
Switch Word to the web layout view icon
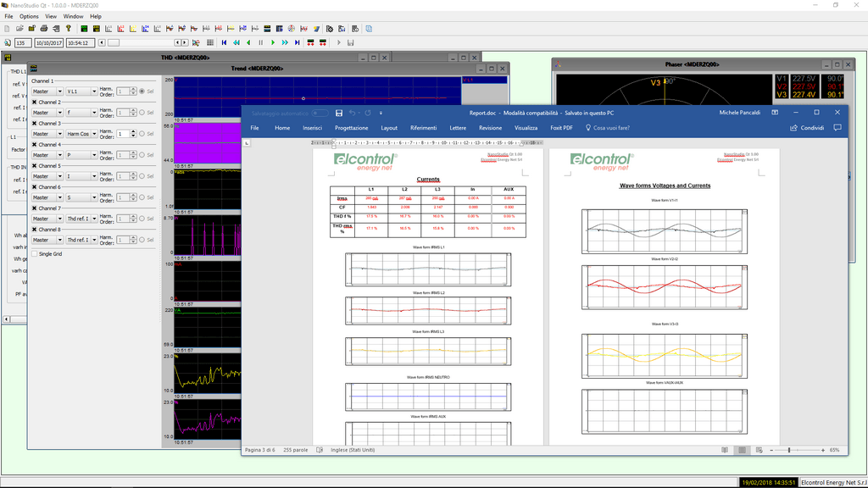(759, 450)
